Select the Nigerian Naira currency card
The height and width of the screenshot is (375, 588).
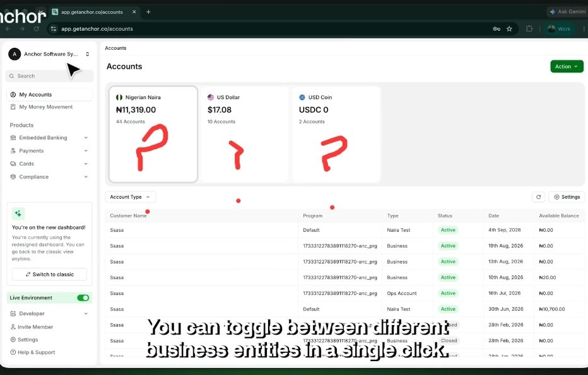(153, 134)
